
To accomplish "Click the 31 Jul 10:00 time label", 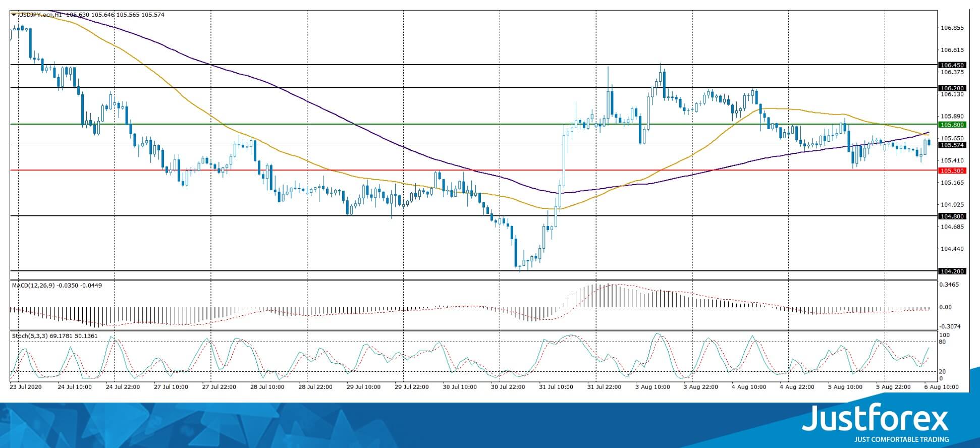I will [x=556, y=387].
